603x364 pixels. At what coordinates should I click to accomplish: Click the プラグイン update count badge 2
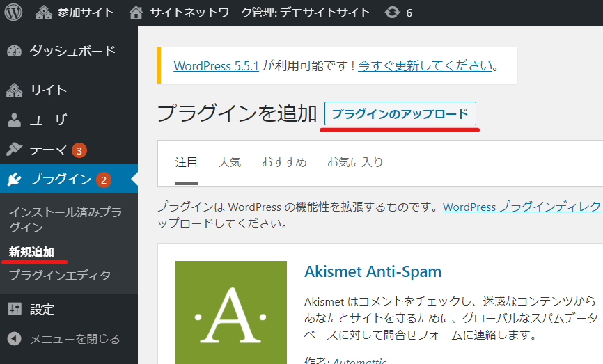[x=104, y=180]
